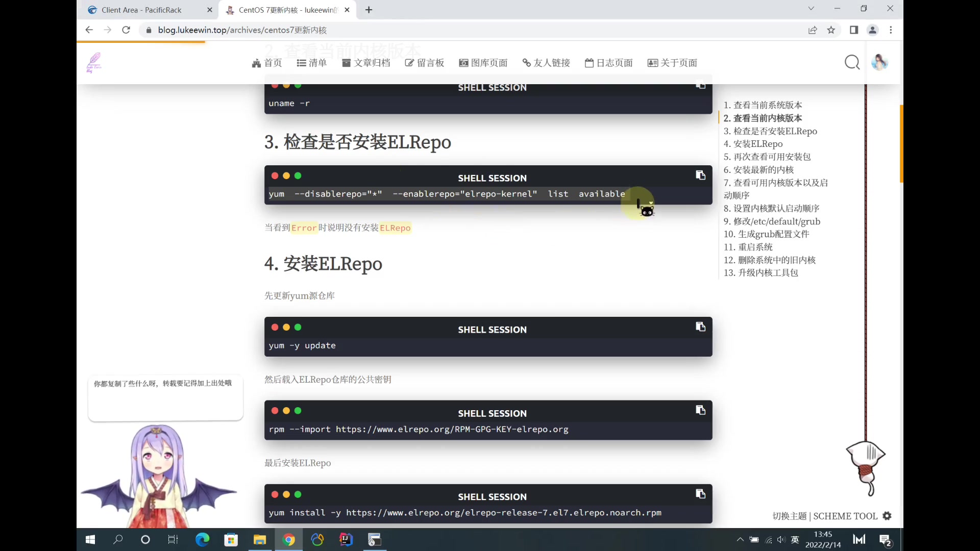
Task: Open the 关于页面 nav item
Action: pos(672,63)
